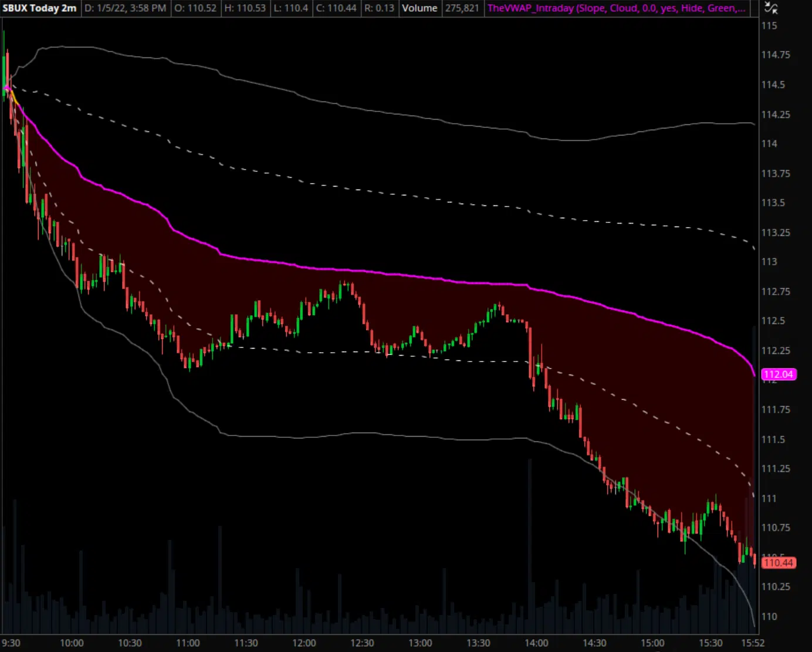Click the 112.25 price axis label
Viewport: 812px width, 652px height.
coord(776,351)
